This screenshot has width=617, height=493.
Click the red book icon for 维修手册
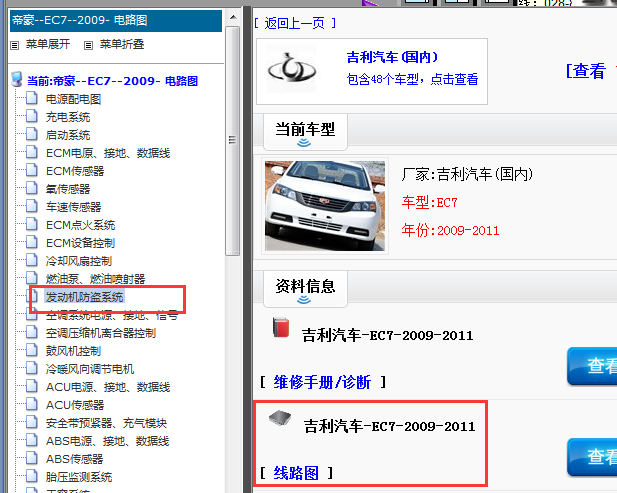(281, 327)
